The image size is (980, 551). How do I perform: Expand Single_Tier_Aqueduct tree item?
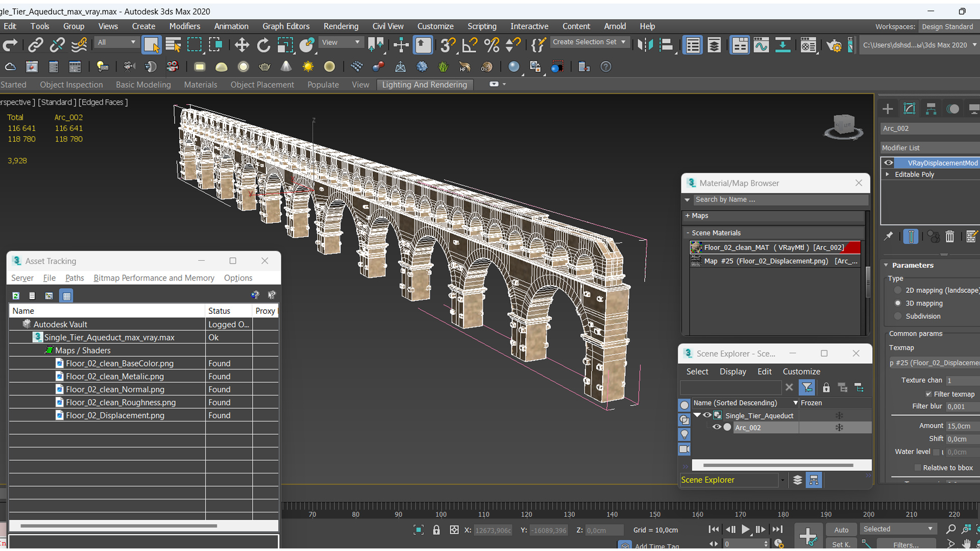(699, 415)
